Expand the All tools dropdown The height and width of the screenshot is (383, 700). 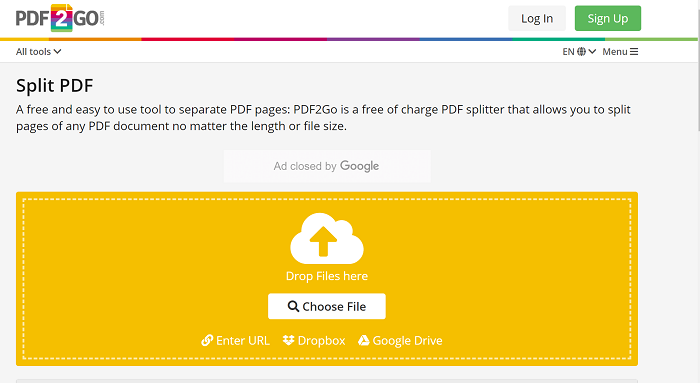coord(38,52)
